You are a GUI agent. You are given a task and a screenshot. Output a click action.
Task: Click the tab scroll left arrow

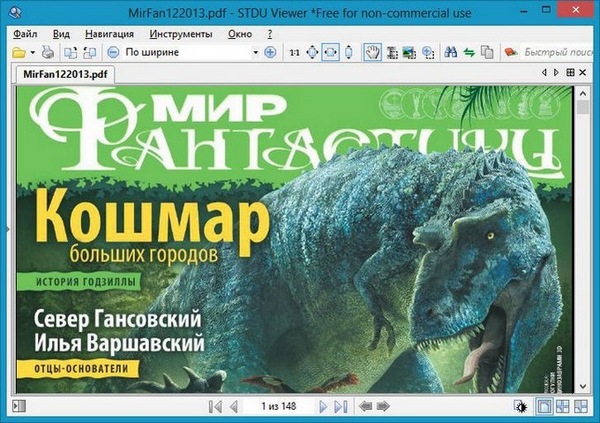(544, 72)
